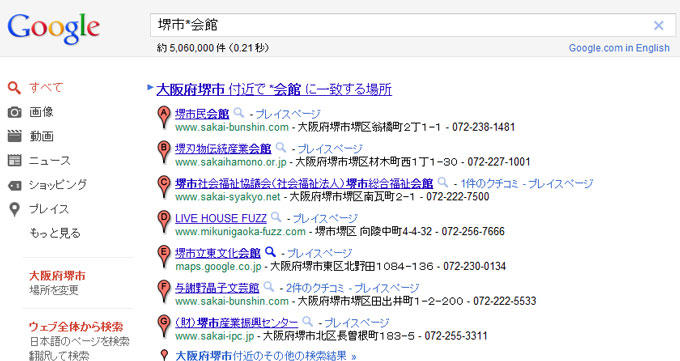The image size is (680, 361).
Task: Clear the search box with the X
Action: (x=658, y=26)
